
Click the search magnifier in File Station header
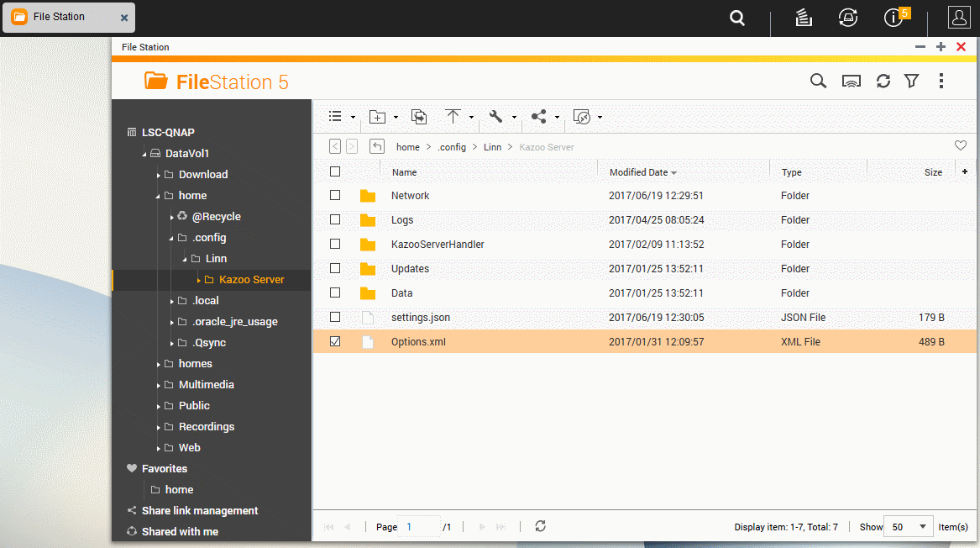(x=817, y=81)
